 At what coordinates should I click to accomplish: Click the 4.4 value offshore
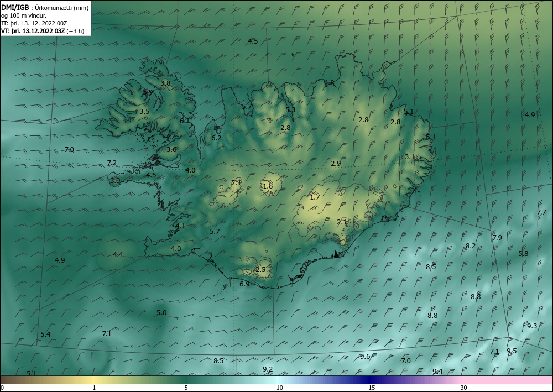coord(118,254)
